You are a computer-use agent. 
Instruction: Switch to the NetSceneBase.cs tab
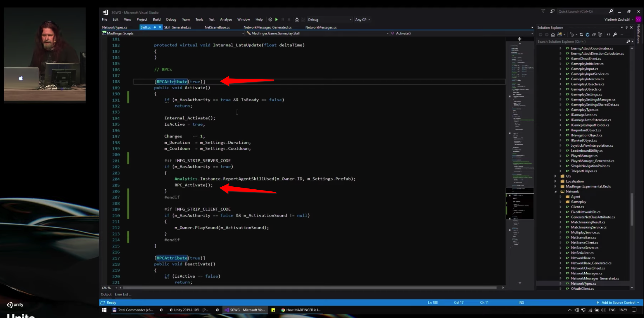(x=217, y=27)
